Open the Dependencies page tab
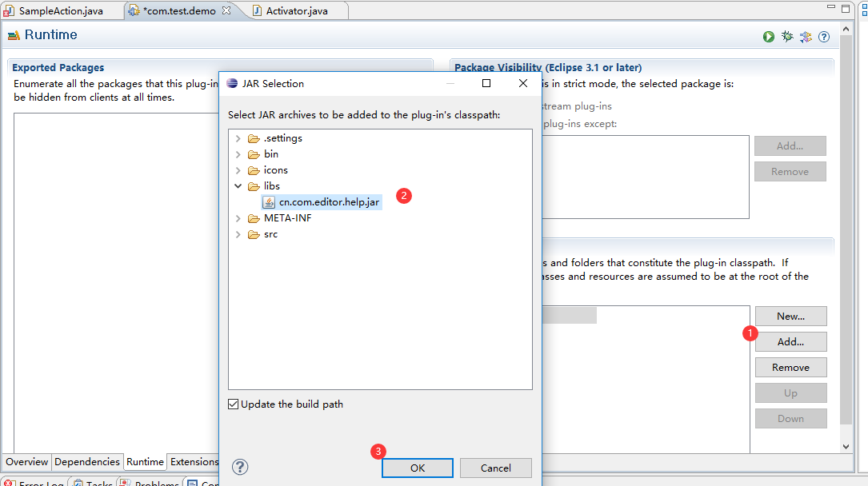Screen dimensions: 868x486 click(x=87, y=462)
